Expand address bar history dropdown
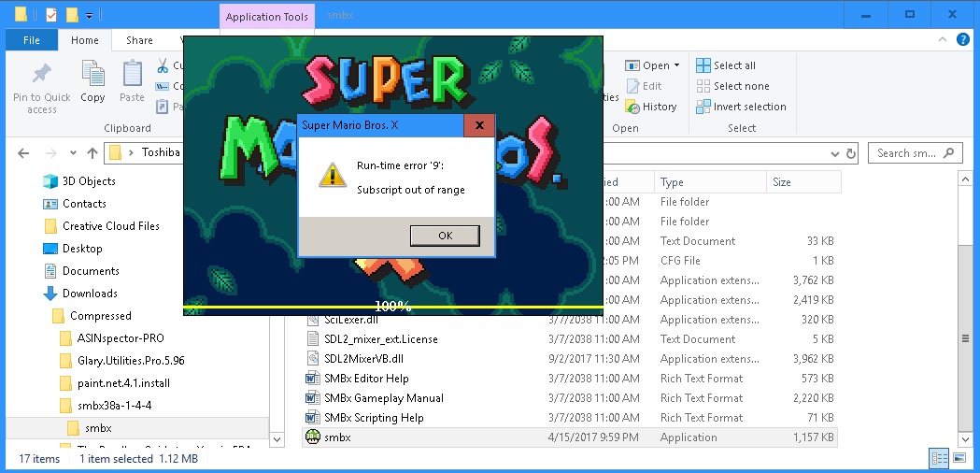Viewport: 980px width, 473px height. pos(834,153)
